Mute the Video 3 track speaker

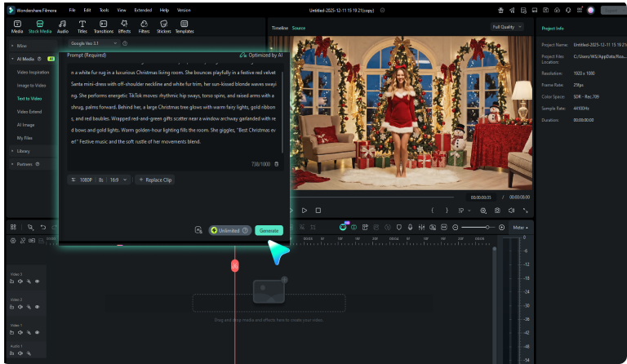tap(20, 282)
